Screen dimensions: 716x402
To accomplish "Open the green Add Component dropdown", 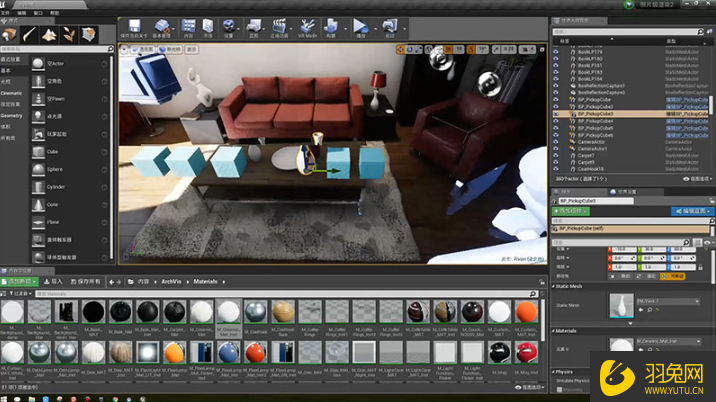I will pos(571,211).
